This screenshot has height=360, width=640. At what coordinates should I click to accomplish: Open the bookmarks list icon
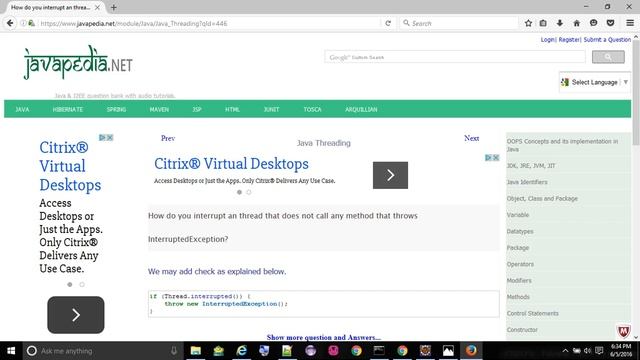(543, 23)
